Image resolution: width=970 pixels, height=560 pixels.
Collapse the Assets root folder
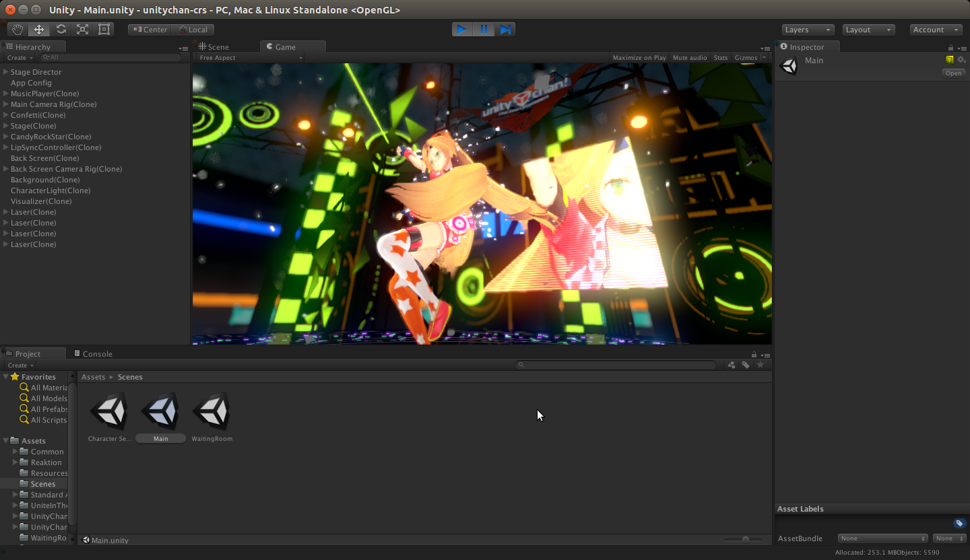(6, 441)
